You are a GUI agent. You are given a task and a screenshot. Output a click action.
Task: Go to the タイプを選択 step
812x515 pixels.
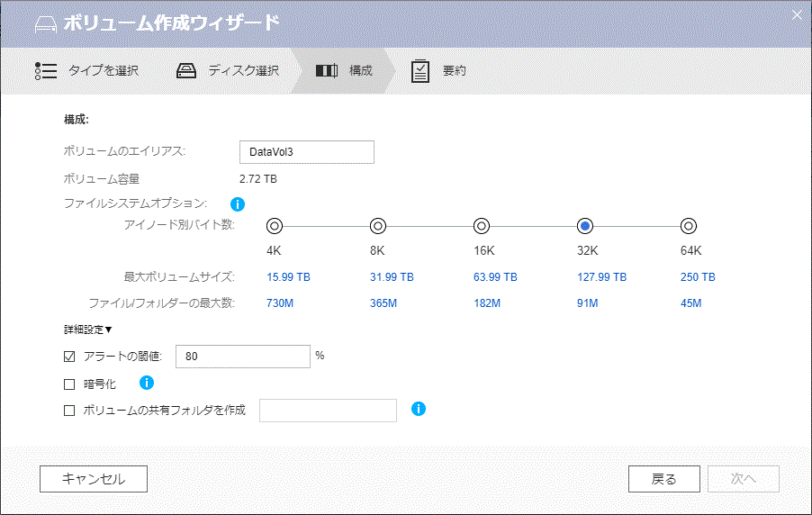click(x=104, y=70)
